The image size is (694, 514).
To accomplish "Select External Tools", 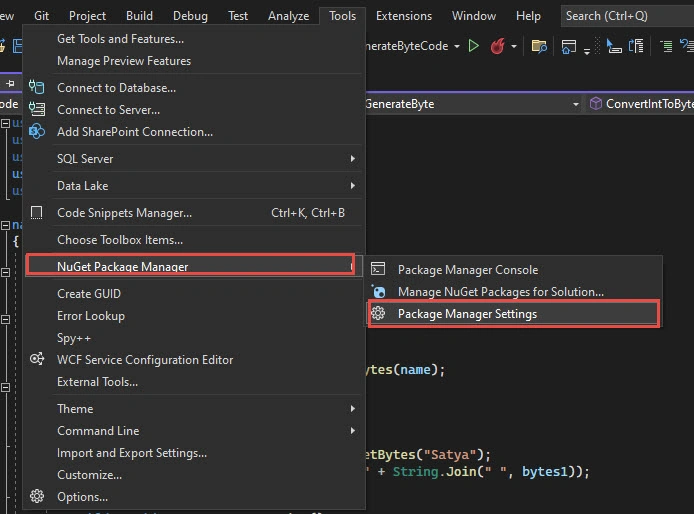I will coord(194,382).
